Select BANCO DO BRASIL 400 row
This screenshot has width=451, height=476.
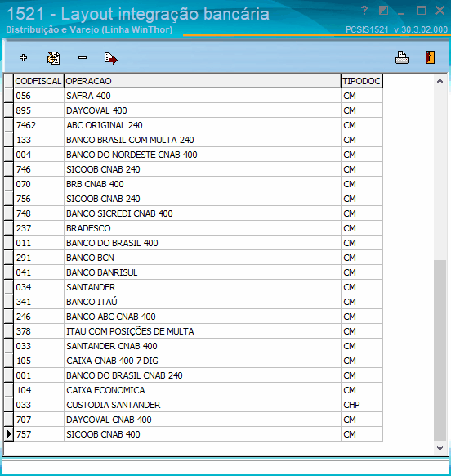click(x=193, y=243)
